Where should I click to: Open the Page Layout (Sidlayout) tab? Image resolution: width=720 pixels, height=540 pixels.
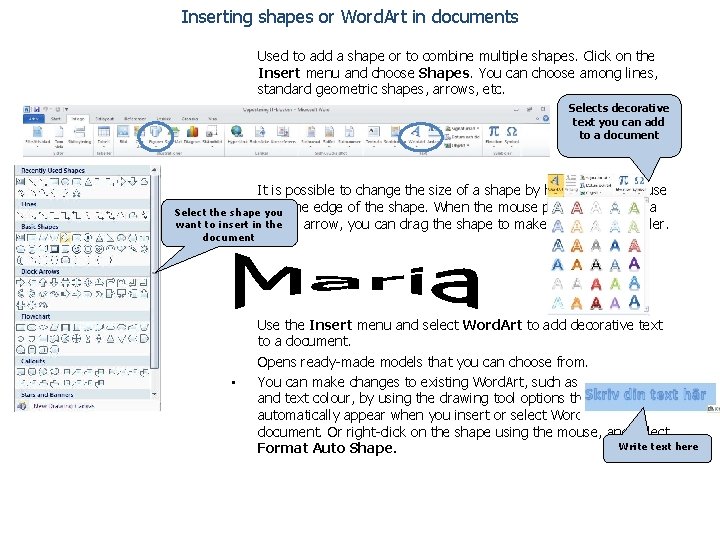click(105, 119)
